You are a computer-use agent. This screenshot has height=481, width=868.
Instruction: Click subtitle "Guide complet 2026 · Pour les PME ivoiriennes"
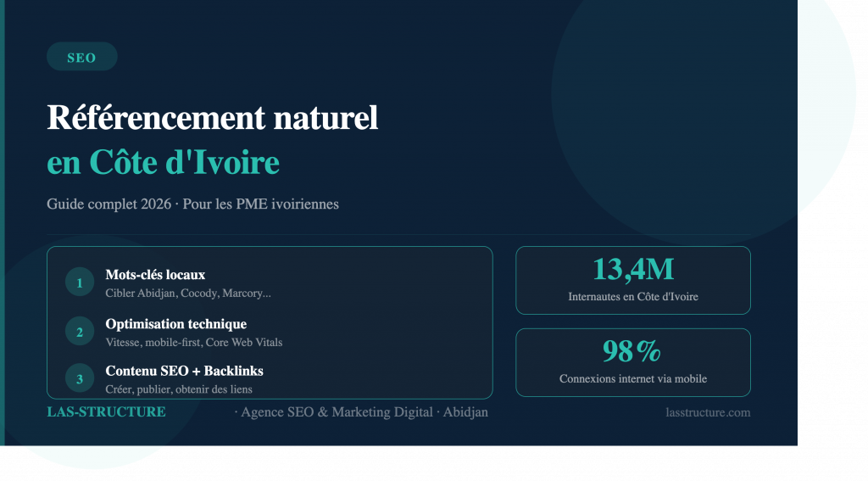tap(192, 204)
